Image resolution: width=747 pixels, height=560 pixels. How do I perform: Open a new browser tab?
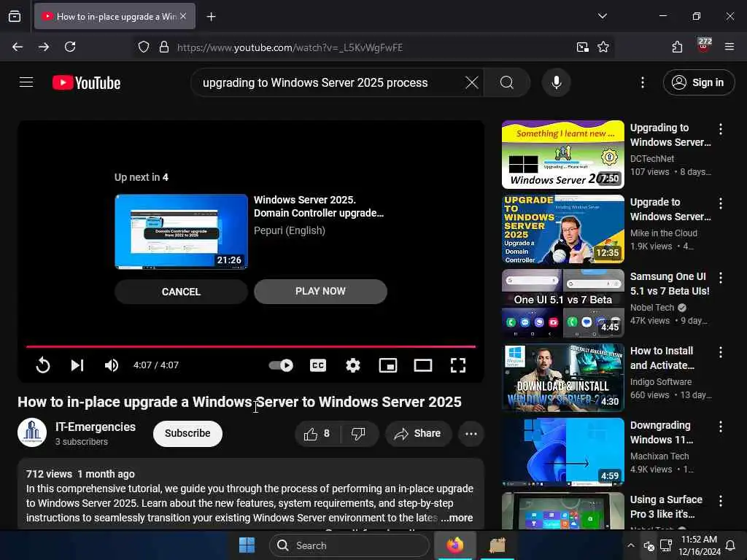(211, 17)
